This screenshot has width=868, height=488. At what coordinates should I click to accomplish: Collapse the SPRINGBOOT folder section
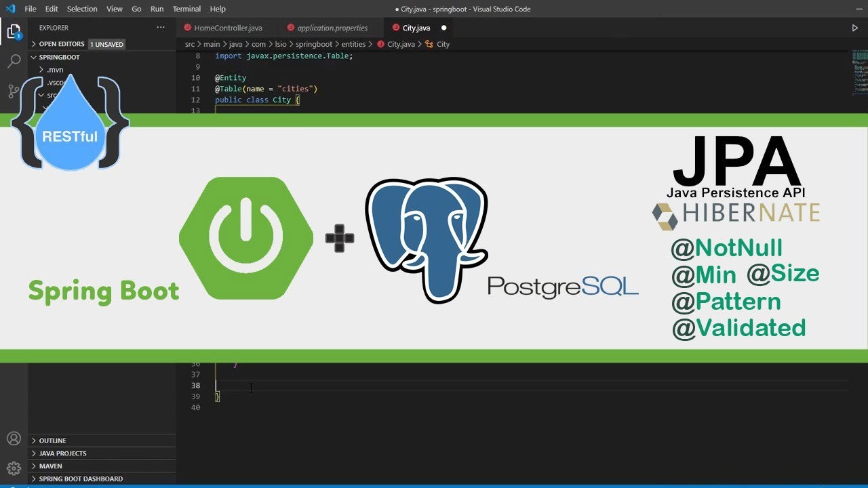[102, 57]
